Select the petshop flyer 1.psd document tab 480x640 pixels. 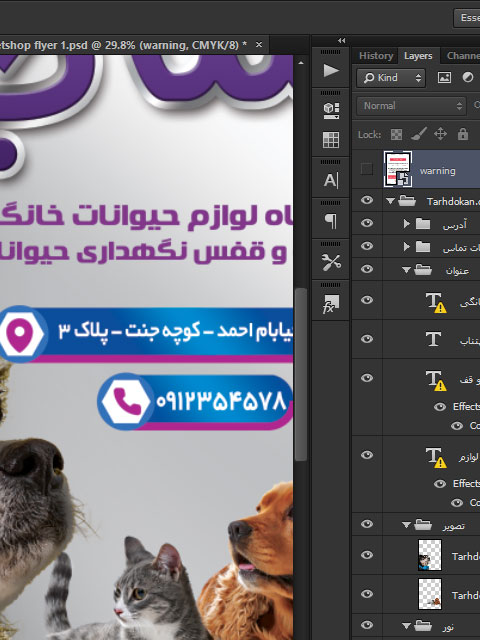122,44
